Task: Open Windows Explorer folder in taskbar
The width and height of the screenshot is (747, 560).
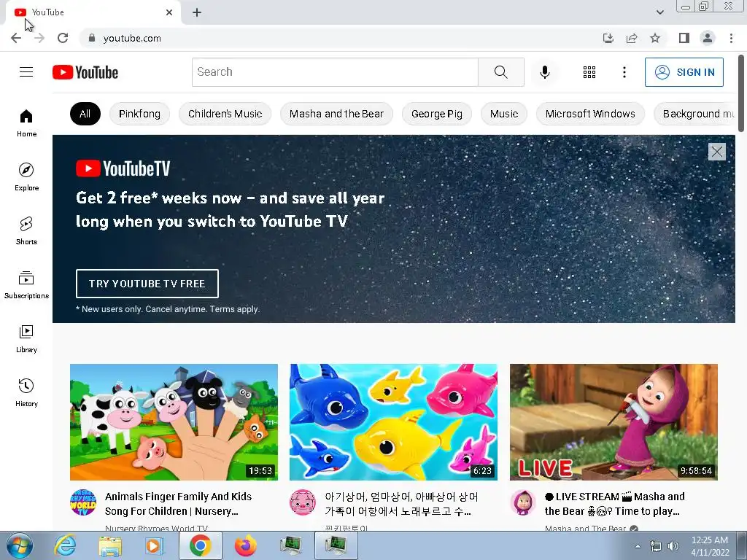Action: pos(110,545)
